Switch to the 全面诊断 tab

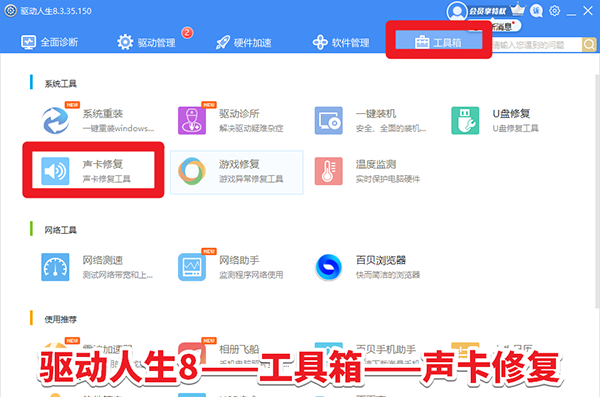49,42
